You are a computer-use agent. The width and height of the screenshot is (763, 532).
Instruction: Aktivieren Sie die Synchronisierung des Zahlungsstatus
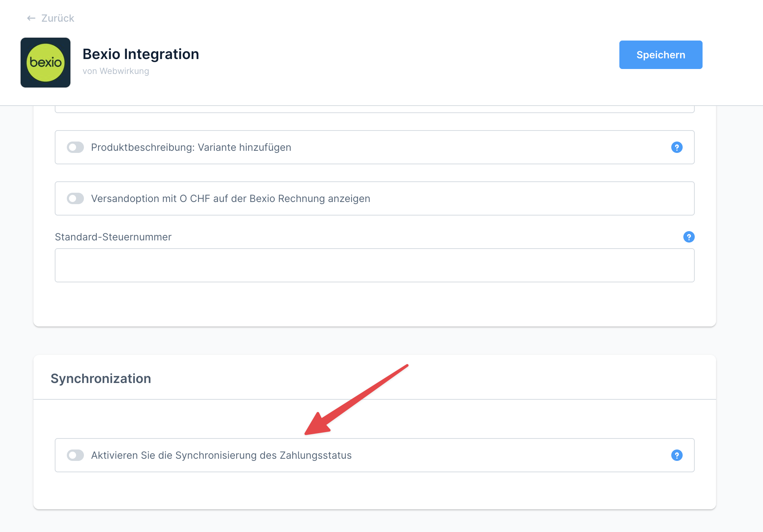click(x=75, y=455)
